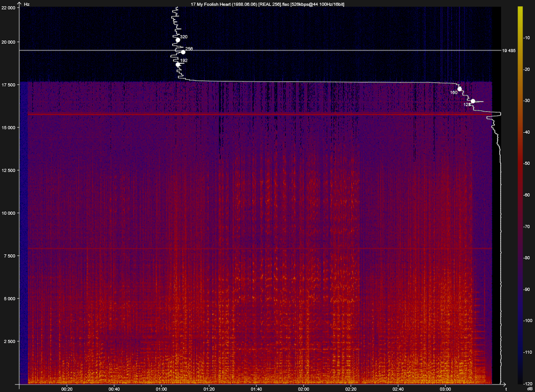Click the '17 500' frequency axis label
The height and width of the screenshot is (392, 535).
pos(8,85)
